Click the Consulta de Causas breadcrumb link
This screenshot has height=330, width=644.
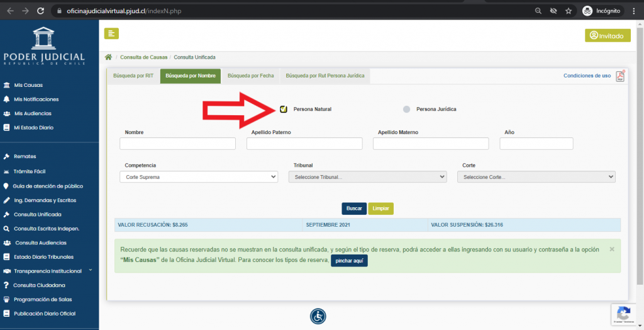click(144, 57)
